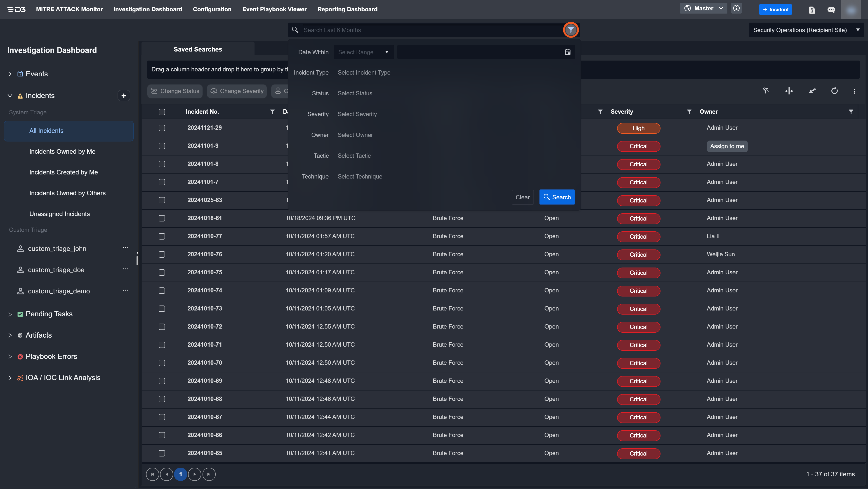Viewport: 868px width, 489px height.
Task: Open the chat messages icon
Action: [831, 10]
